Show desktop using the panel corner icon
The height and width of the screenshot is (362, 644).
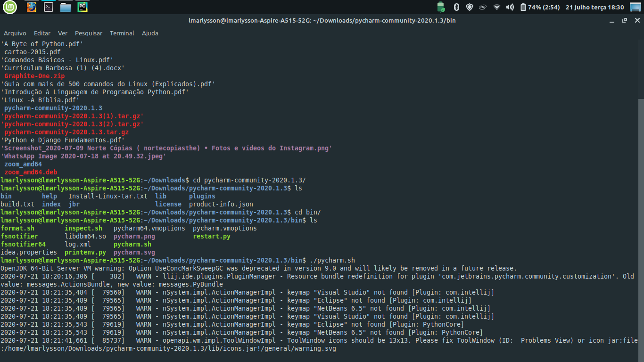pyautogui.click(x=636, y=7)
